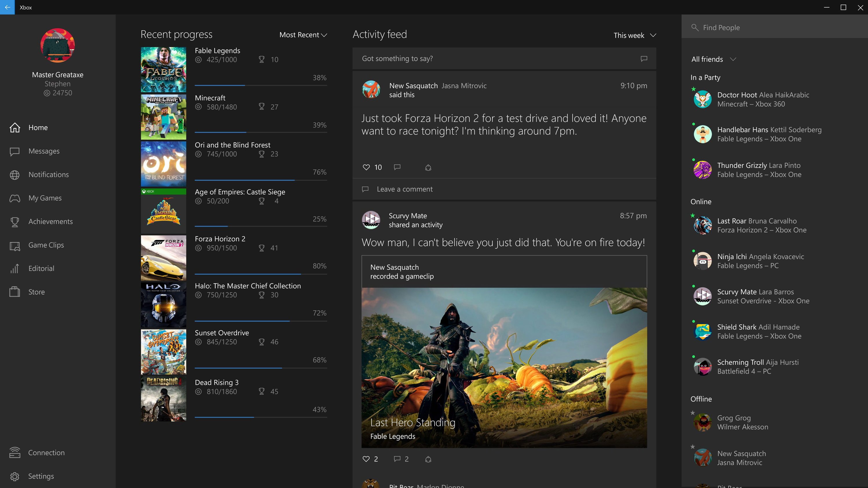Viewport: 868px width, 488px height.
Task: Like New Sasquatch's Forza Horizon post
Action: 366,167
